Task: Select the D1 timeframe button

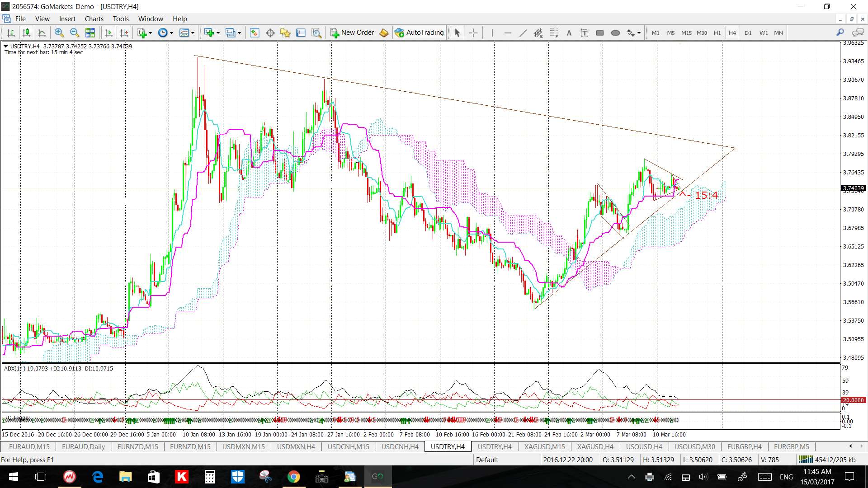Action: pyautogui.click(x=748, y=33)
